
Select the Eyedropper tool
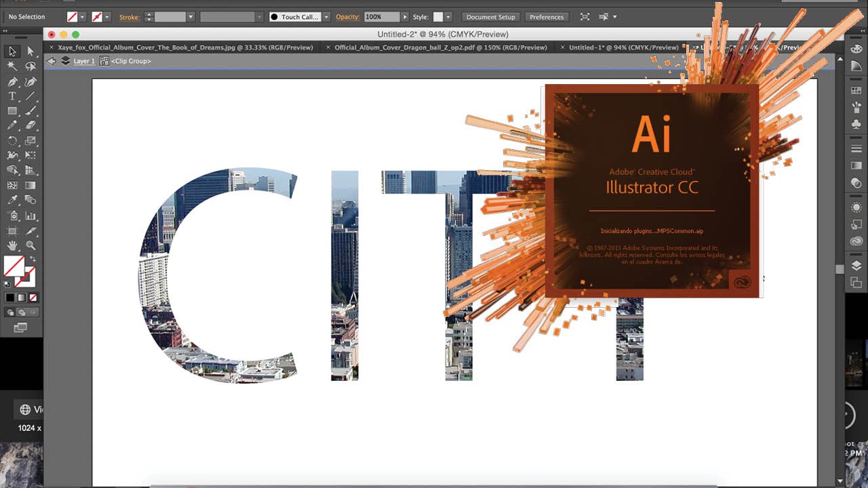point(12,199)
